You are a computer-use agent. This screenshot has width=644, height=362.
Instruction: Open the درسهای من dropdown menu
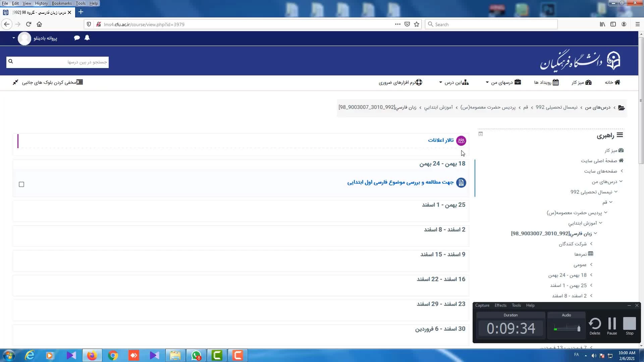(503, 82)
